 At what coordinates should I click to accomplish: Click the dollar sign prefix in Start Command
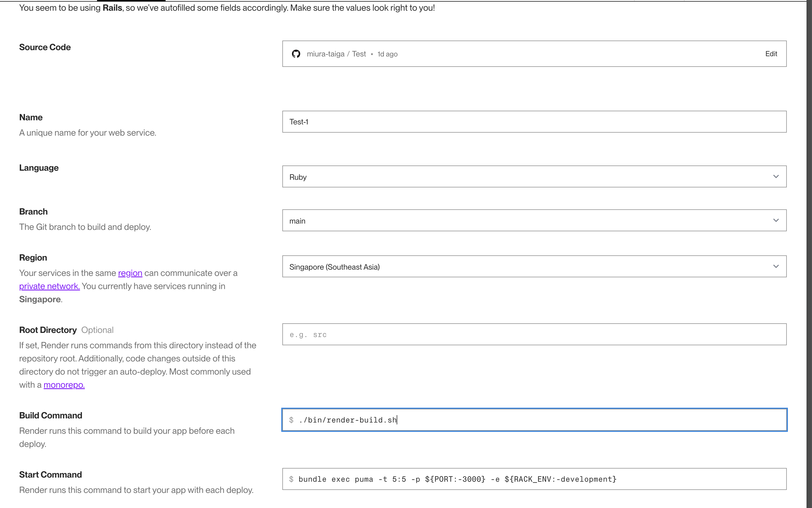click(291, 479)
